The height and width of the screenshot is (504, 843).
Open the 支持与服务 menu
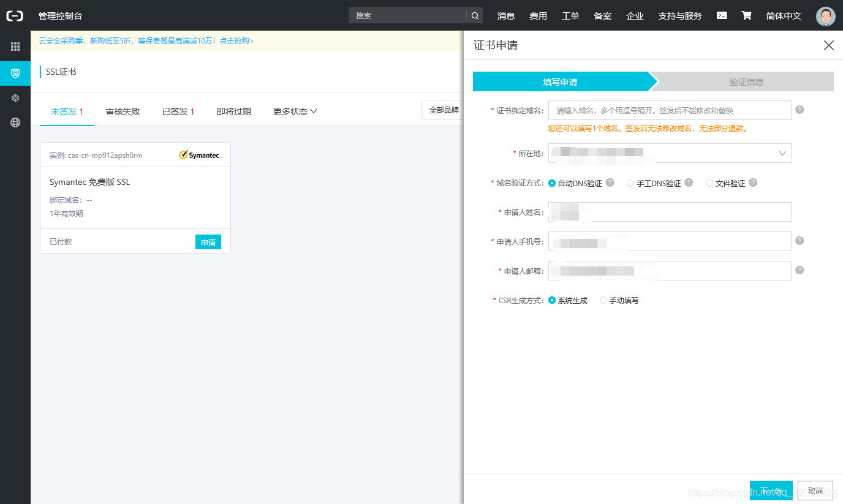pyautogui.click(x=680, y=16)
